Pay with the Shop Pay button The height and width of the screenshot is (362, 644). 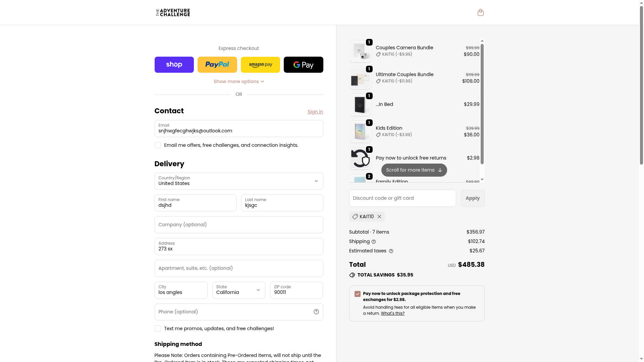(174, 65)
